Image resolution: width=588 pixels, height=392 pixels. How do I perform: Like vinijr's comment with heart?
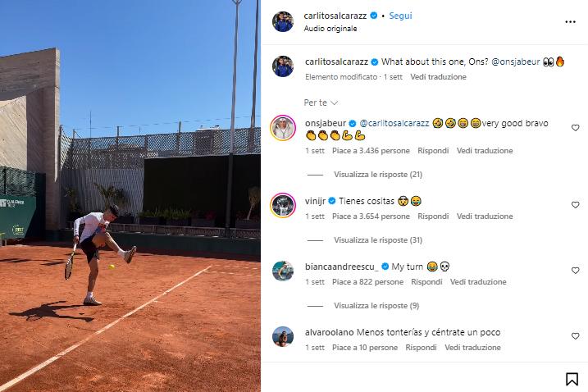pos(575,205)
